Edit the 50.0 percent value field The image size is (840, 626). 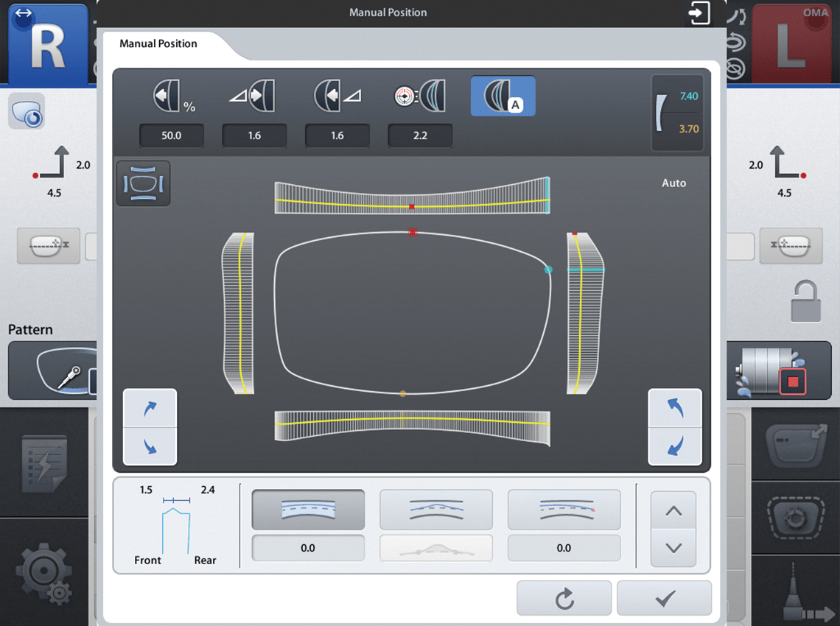pyautogui.click(x=172, y=136)
